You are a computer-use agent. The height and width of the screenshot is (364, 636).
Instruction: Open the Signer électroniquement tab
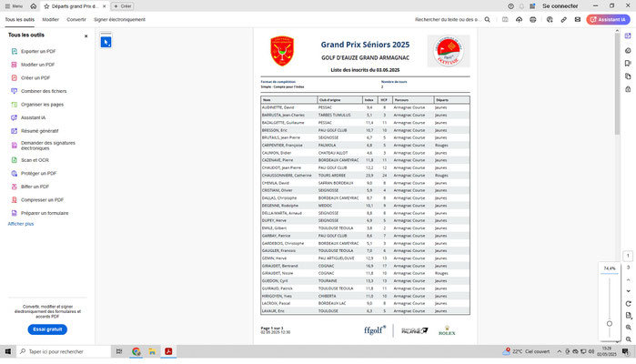(x=119, y=19)
